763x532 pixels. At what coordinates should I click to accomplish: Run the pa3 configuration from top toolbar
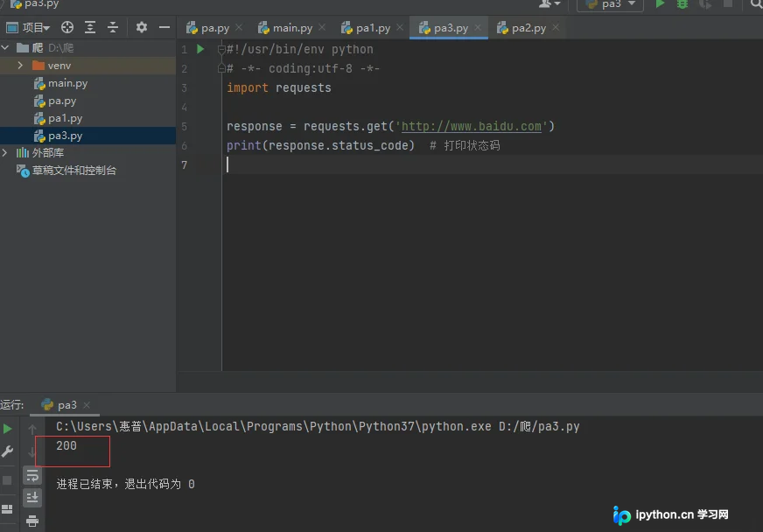point(660,4)
